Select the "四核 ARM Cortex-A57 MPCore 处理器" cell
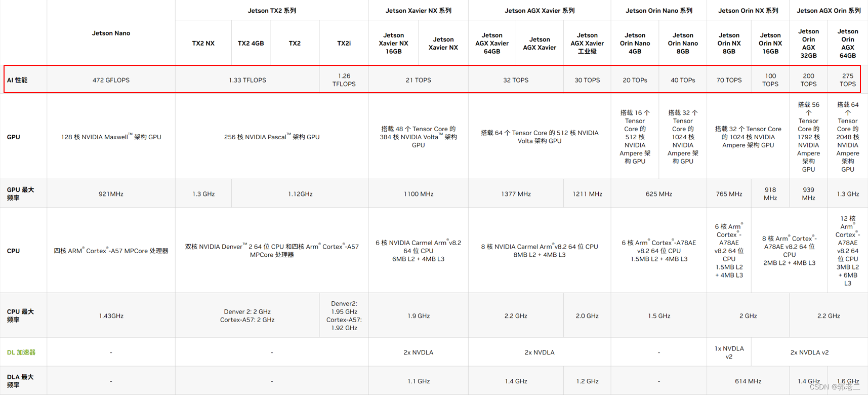Viewport: 868px width, 395px height. click(x=111, y=251)
